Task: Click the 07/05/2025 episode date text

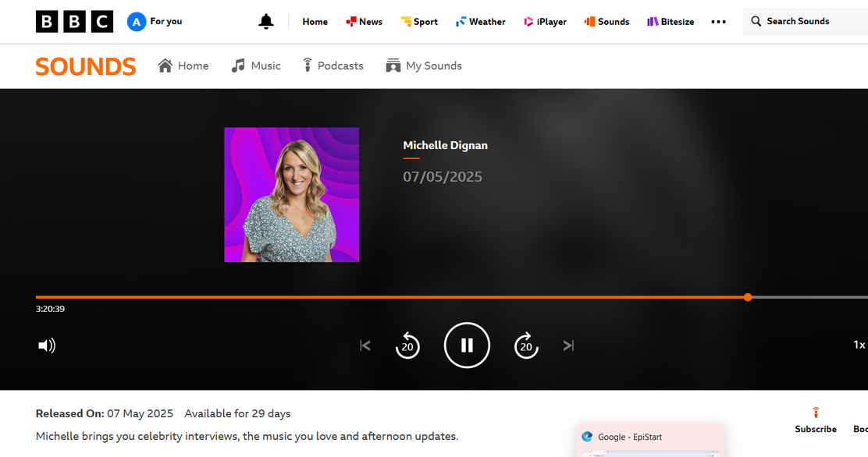Action: [x=443, y=176]
